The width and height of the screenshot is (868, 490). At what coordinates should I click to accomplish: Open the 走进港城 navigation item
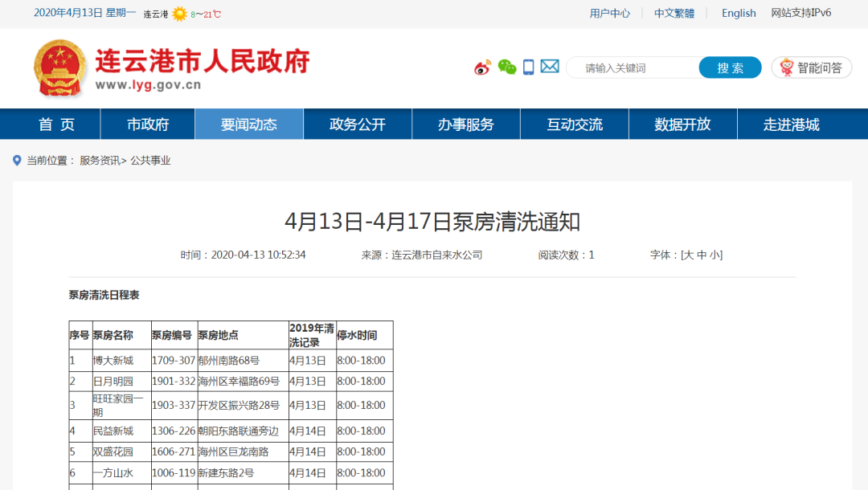(791, 125)
